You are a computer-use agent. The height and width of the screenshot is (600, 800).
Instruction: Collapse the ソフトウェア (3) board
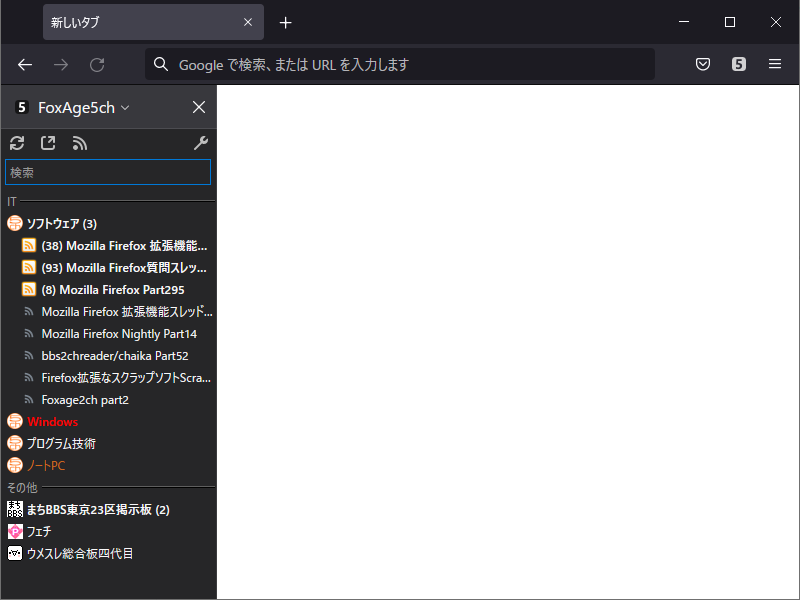click(x=62, y=223)
